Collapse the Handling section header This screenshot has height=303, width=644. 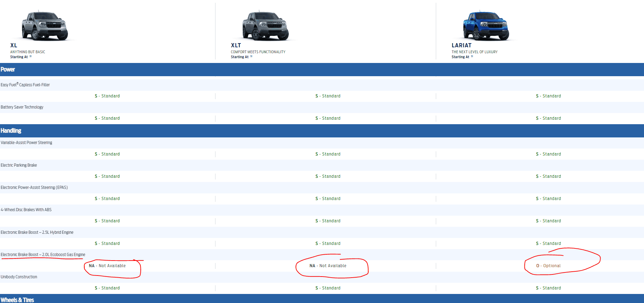[x=322, y=131]
